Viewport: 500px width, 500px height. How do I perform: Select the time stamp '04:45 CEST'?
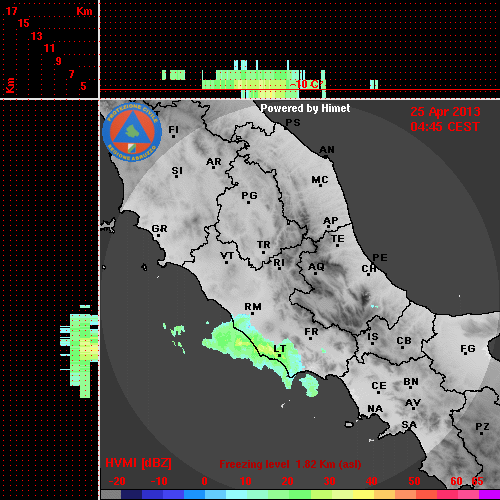[x=445, y=127]
